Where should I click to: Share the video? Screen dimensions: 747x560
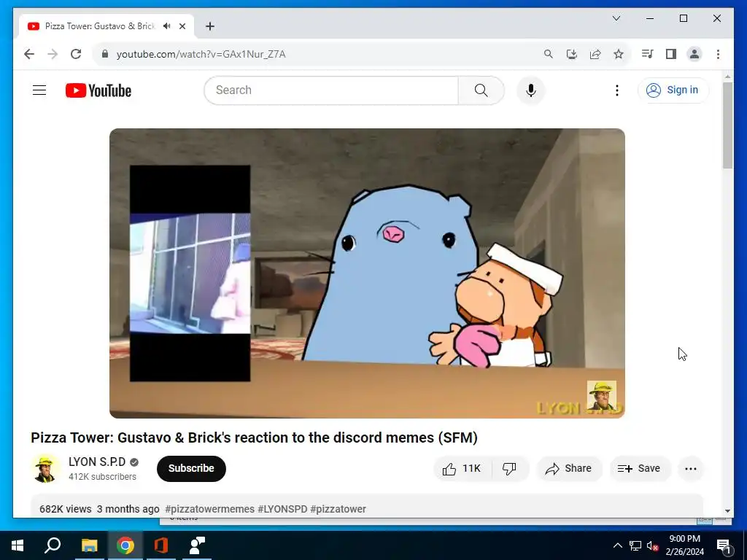coord(569,469)
